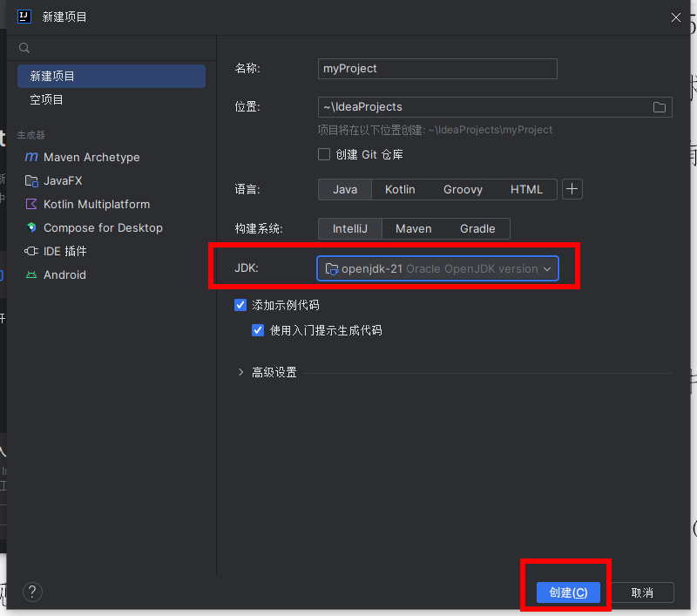Viewport: 697px width, 616px height.
Task: Click the 生成器 section header
Action: (x=31, y=135)
